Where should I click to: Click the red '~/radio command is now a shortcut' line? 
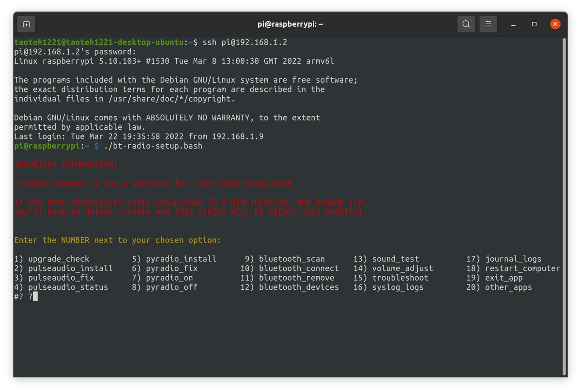tap(153, 183)
